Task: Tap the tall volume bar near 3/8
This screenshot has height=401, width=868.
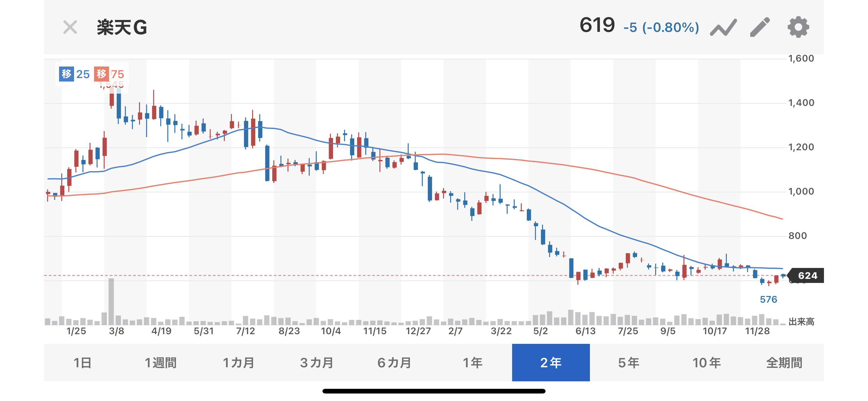Action: tap(111, 301)
